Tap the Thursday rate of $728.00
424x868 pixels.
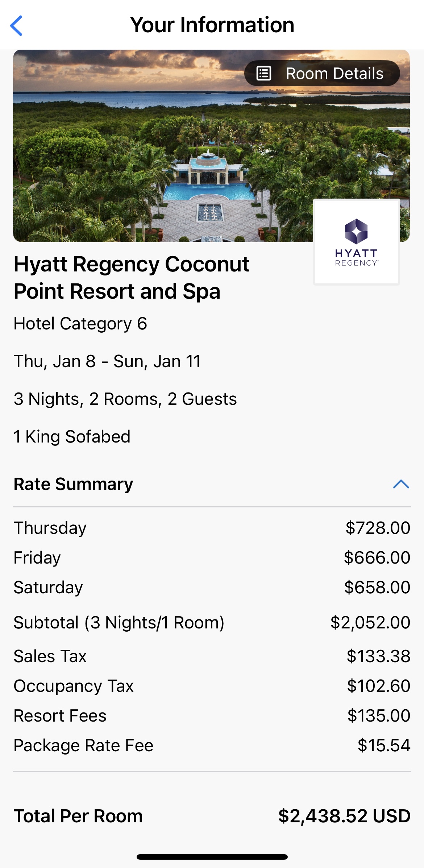pyautogui.click(x=378, y=528)
